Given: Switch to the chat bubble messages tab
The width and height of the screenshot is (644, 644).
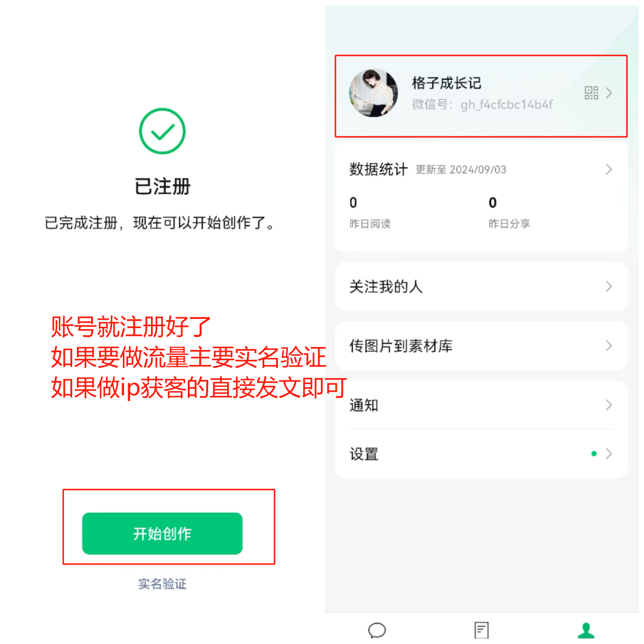Looking at the screenshot, I should [x=377, y=630].
